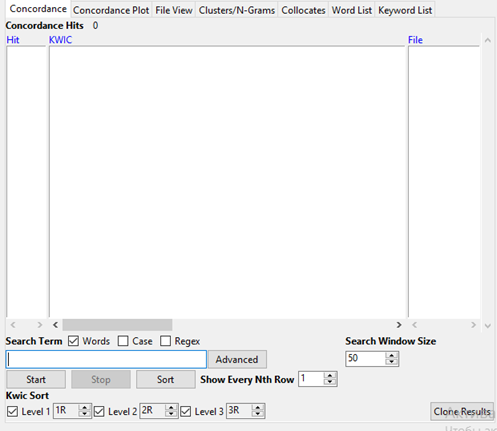Click the Concordance Hits label
The height and width of the screenshot is (431, 497).
coord(44,26)
